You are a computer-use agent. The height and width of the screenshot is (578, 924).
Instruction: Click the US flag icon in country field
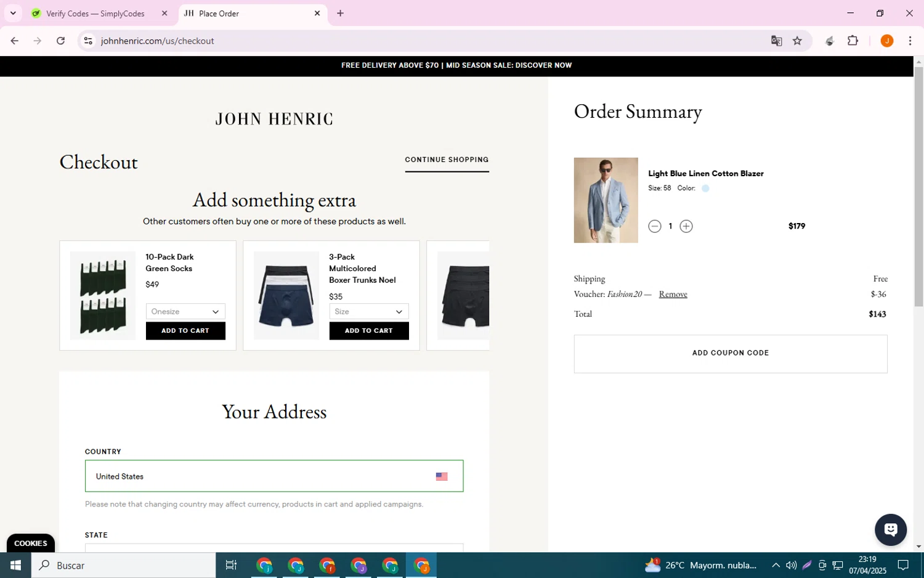coord(442,477)
